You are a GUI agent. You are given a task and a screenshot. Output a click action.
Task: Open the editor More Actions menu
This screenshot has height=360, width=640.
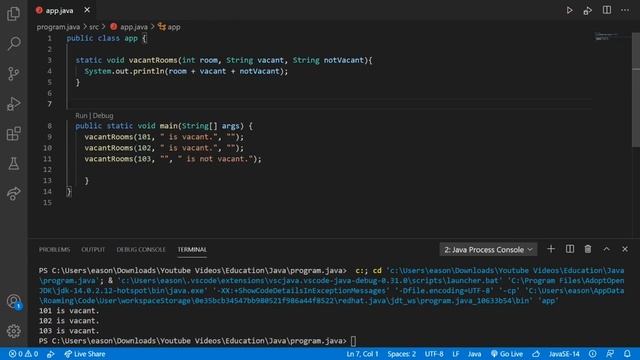tap(625, 10)
